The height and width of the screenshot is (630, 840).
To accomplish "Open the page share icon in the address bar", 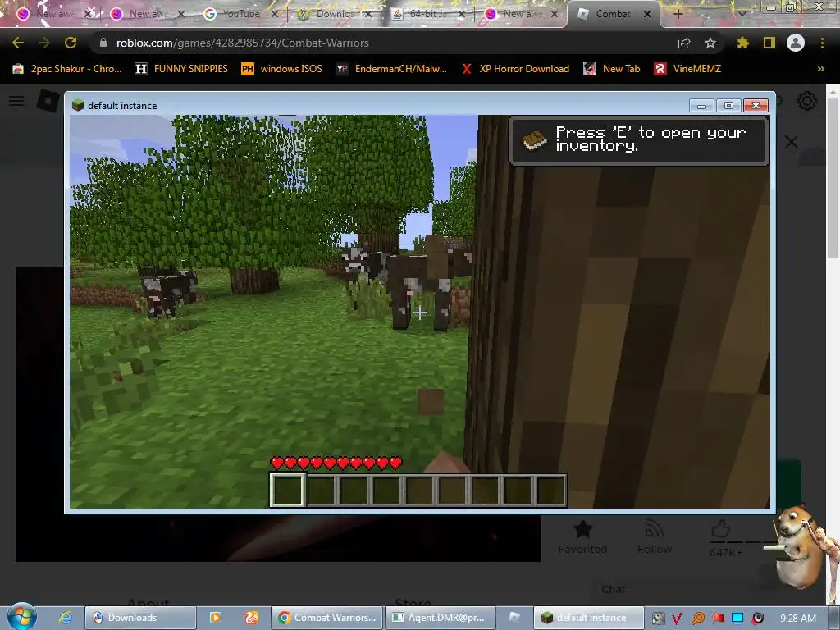I will coord(683,43).
